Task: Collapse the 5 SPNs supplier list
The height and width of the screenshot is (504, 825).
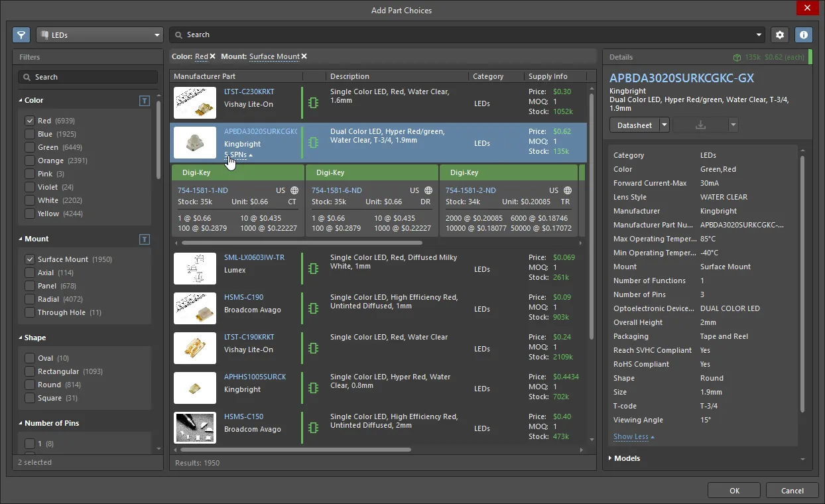Action: pos(238,155)
